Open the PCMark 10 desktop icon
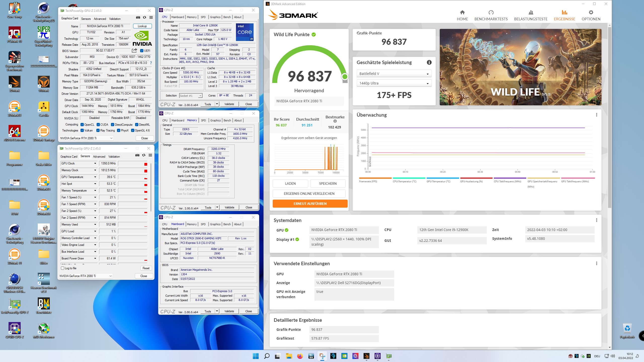The image size is (644, 362). [14, 35]
